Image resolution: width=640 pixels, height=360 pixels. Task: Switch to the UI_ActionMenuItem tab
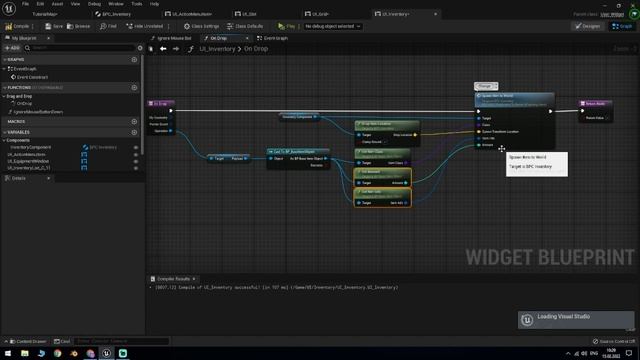(x=189, y=14)
